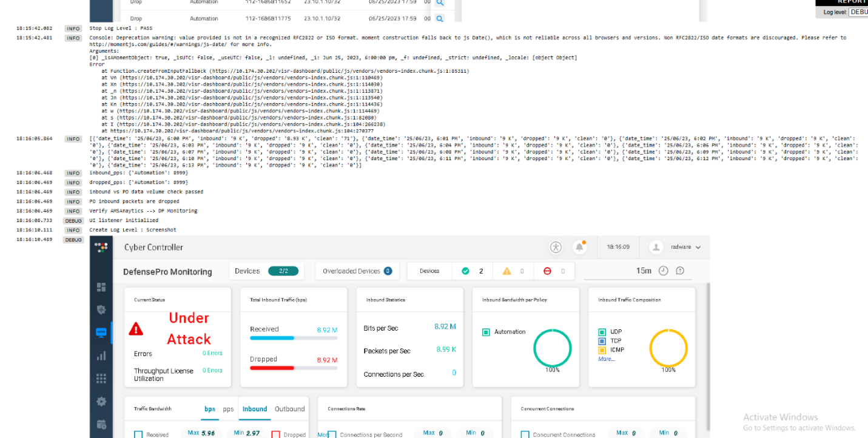Open the security shield icon in sidebar

[101, 309]
